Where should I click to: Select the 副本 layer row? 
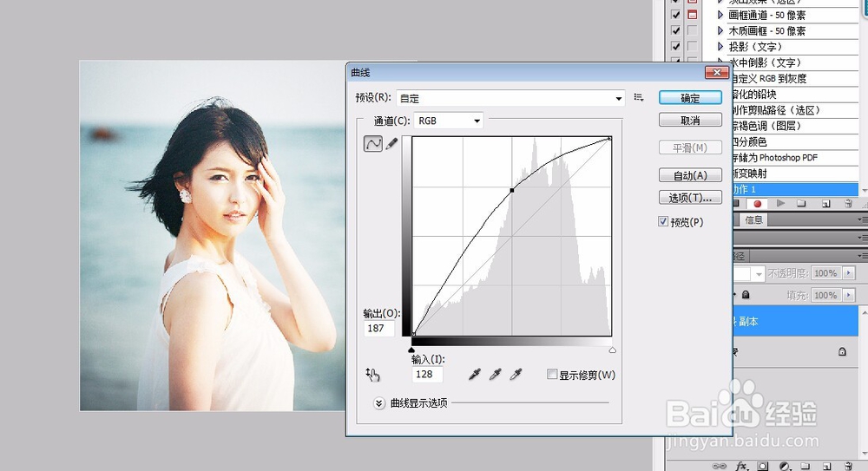(x=795, y=321)
